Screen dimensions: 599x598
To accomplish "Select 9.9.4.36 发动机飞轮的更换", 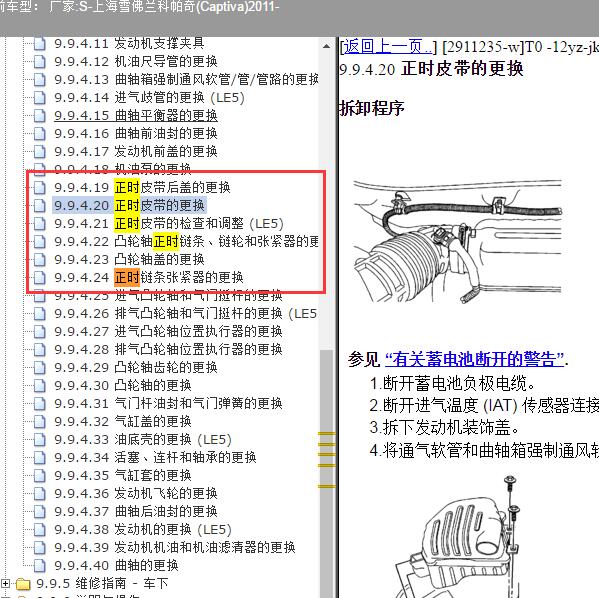I will point(136,493).
